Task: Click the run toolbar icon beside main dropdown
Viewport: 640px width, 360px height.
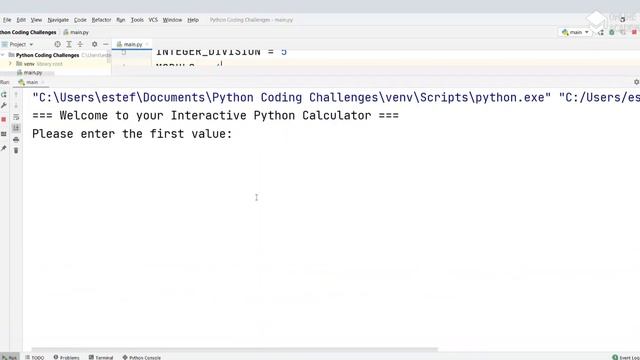Action: click(x=601, y=32)
